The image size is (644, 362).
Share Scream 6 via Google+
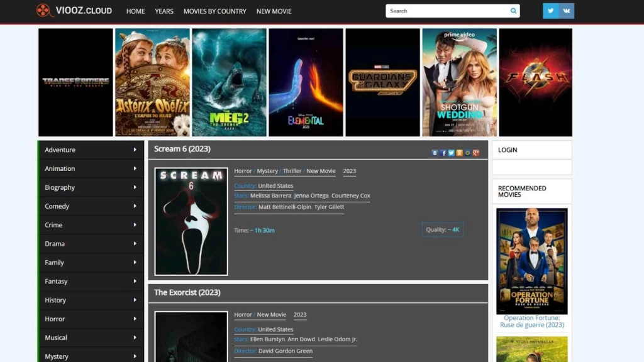475,153
